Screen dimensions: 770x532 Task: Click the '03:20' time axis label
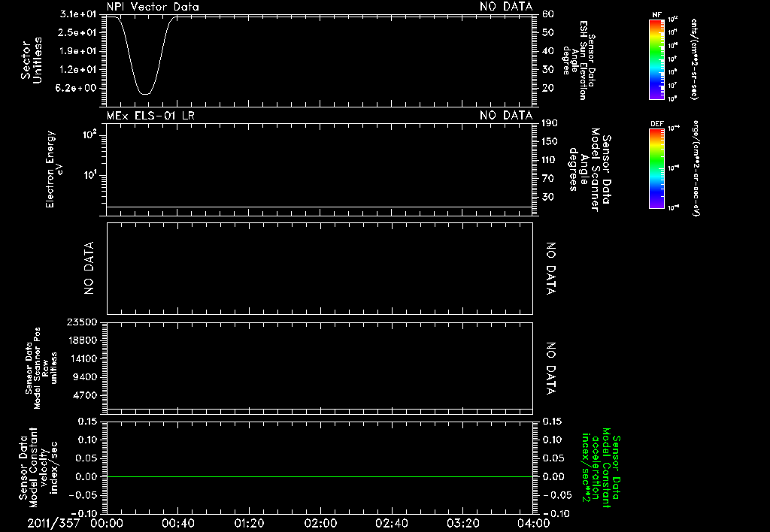click(x=462, y=523)
